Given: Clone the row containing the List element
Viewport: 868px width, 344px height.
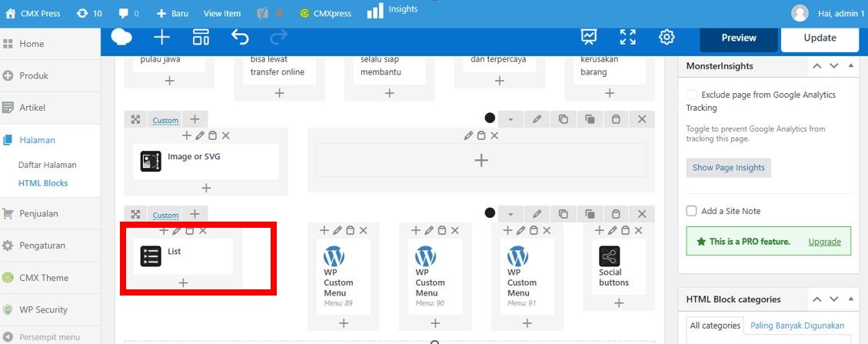Looking at the screenshot, I should pyautogui.click(x=590, y=214).
